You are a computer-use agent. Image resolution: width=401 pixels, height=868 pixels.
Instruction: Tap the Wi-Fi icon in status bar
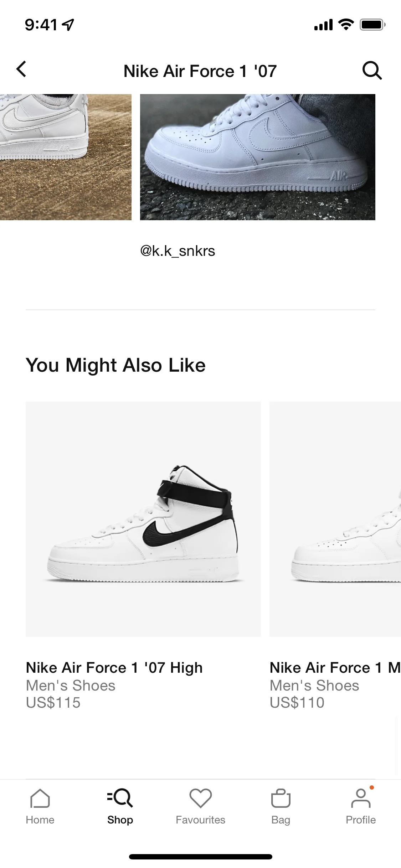(344, 24)
